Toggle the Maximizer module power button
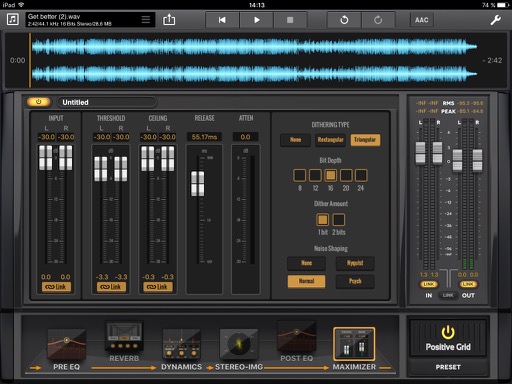The height and width of the screenshot is (384, 512). coord(39,102)
